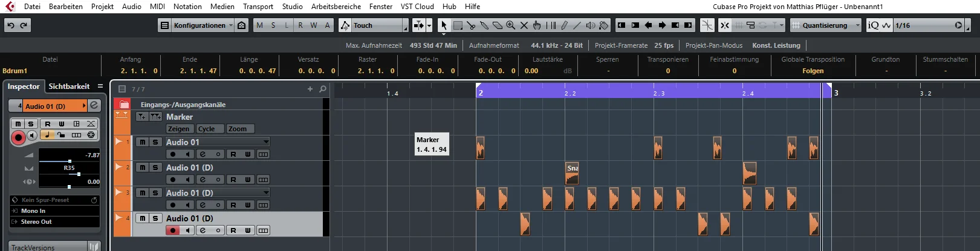Select the Draw pencil tool
The width and height of the screenshot is (980, 251).
click(564, 25)
